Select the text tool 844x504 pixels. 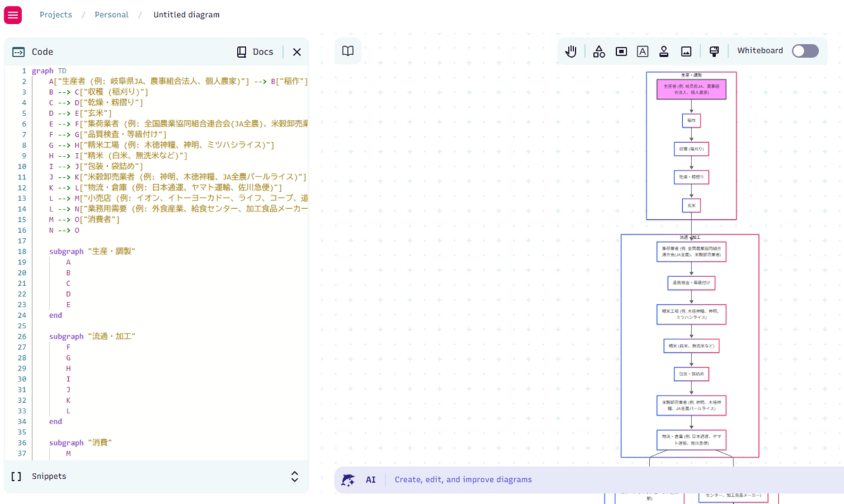(643, 51)
